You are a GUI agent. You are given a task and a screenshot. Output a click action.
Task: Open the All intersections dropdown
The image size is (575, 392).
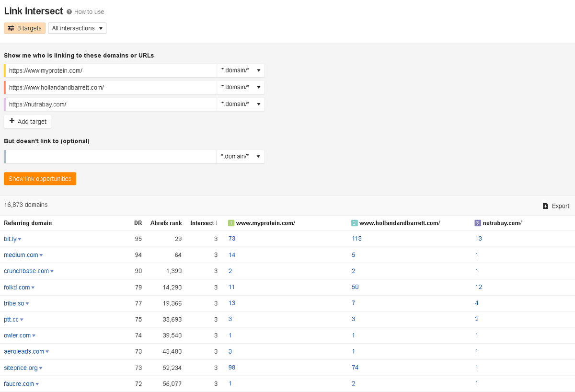pyautogui.click(x=77, y=28)
